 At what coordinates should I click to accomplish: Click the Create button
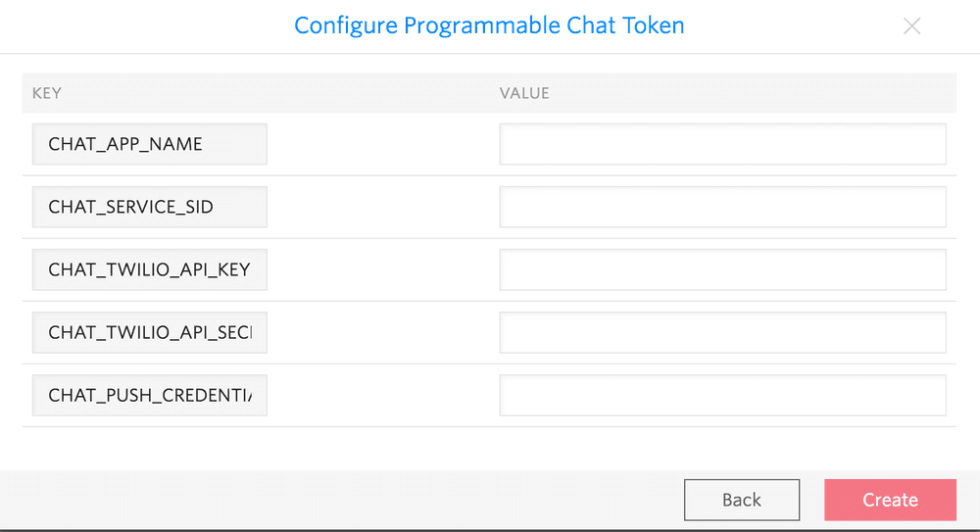click(x=890, y=500)
